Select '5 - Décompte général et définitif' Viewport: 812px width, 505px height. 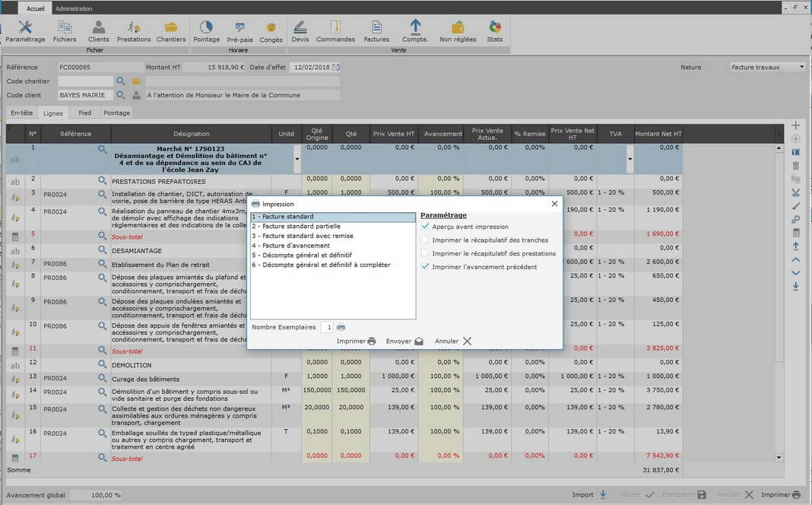pos(333,256)
